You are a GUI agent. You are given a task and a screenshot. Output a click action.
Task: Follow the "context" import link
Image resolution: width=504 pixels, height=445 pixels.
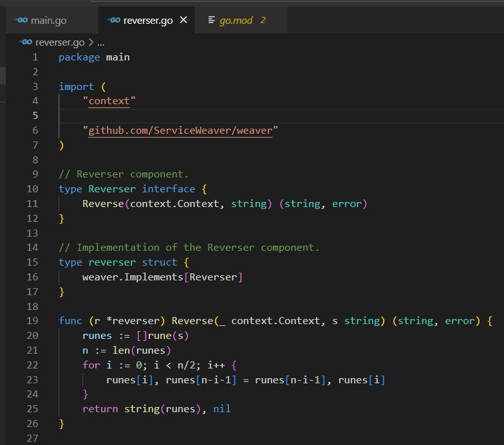109,101
